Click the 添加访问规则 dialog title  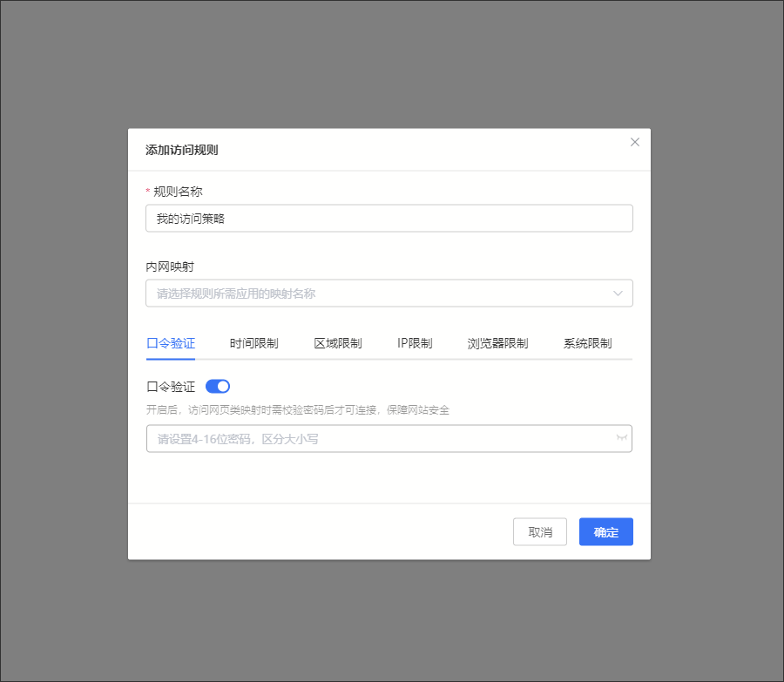coord(181,150)
